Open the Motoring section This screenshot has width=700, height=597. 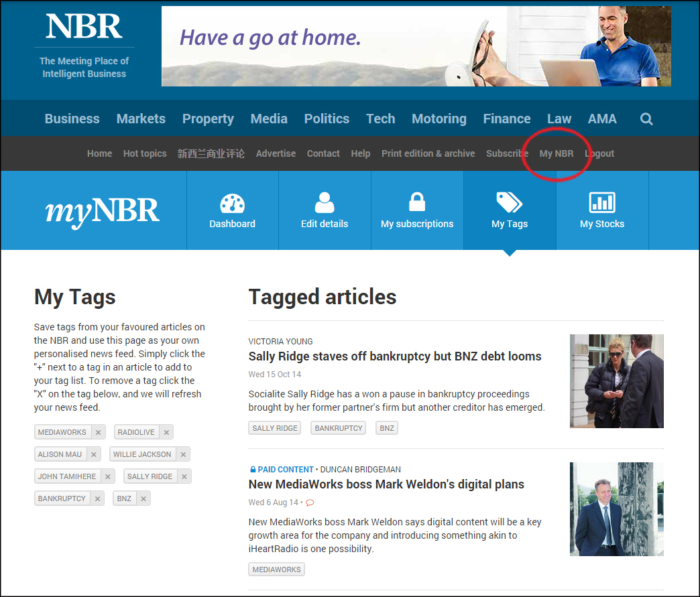pos(439,119)
